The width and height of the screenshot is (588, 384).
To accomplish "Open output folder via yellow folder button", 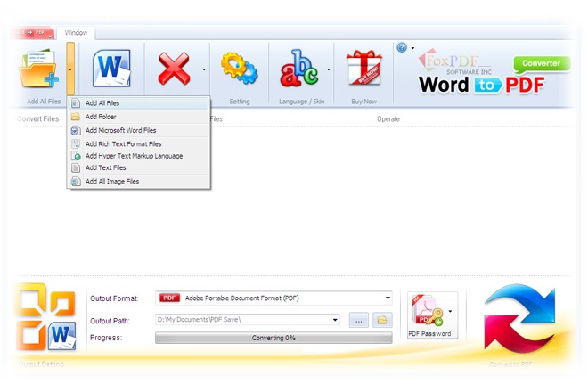I will pyautogui.click(x=382, y=320).
